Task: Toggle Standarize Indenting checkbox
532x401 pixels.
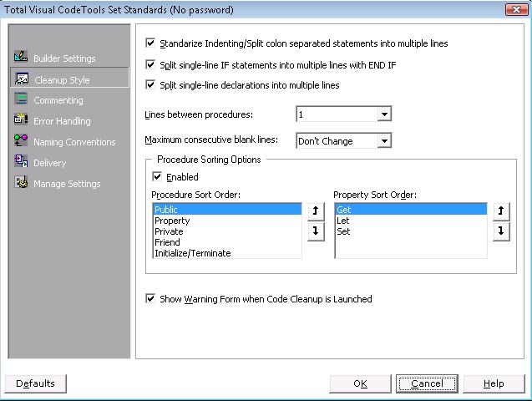Action: [150, 43]
